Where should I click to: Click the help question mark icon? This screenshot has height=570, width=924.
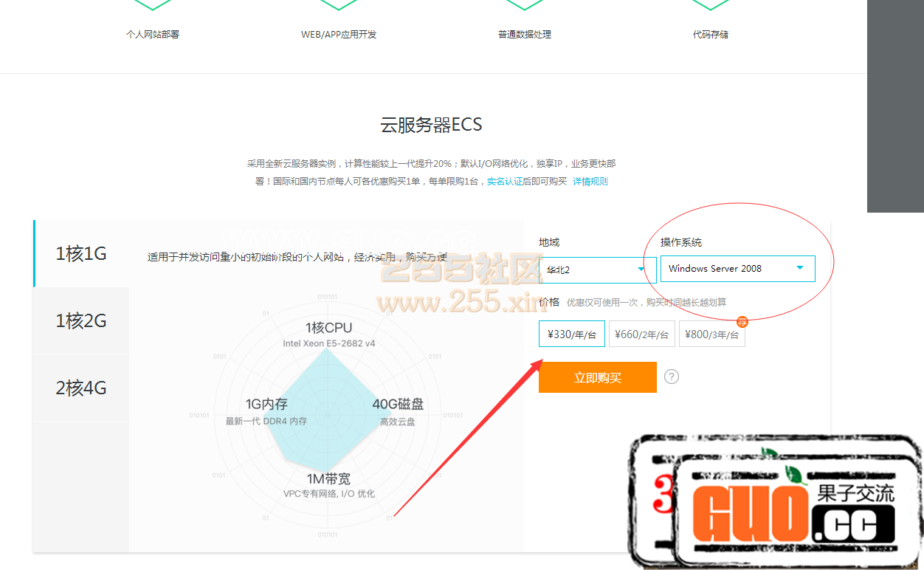tap(671, 377)
